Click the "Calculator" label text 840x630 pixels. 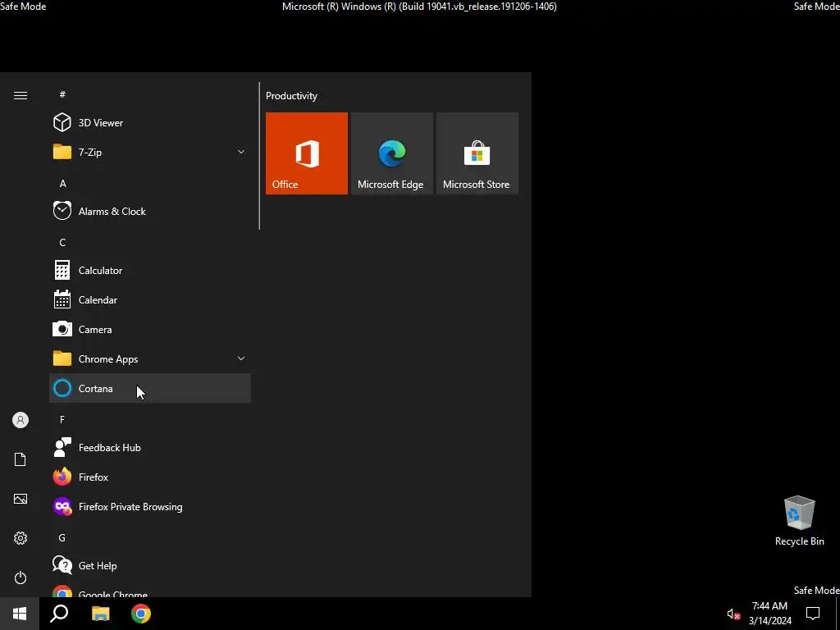100,271
